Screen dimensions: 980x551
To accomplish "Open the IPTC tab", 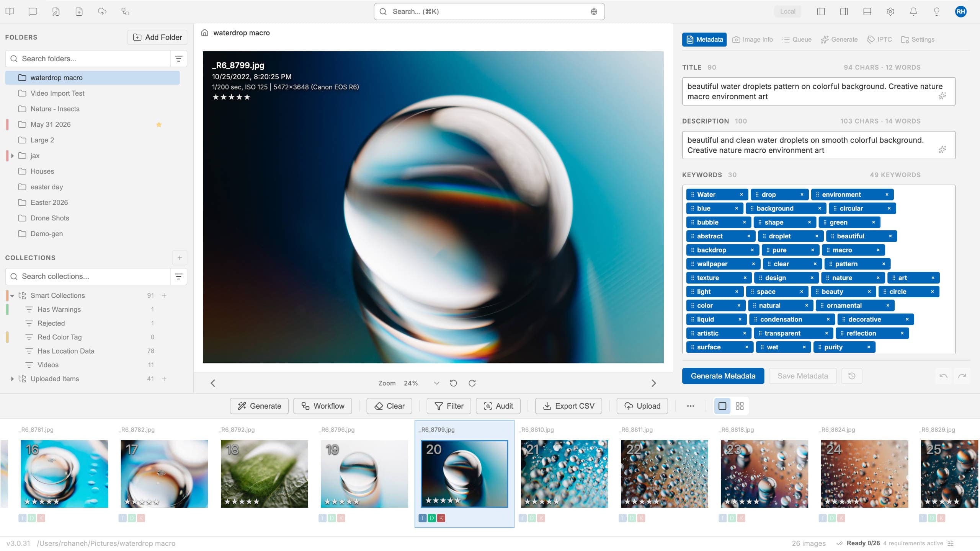I will (x=879, y=39).
